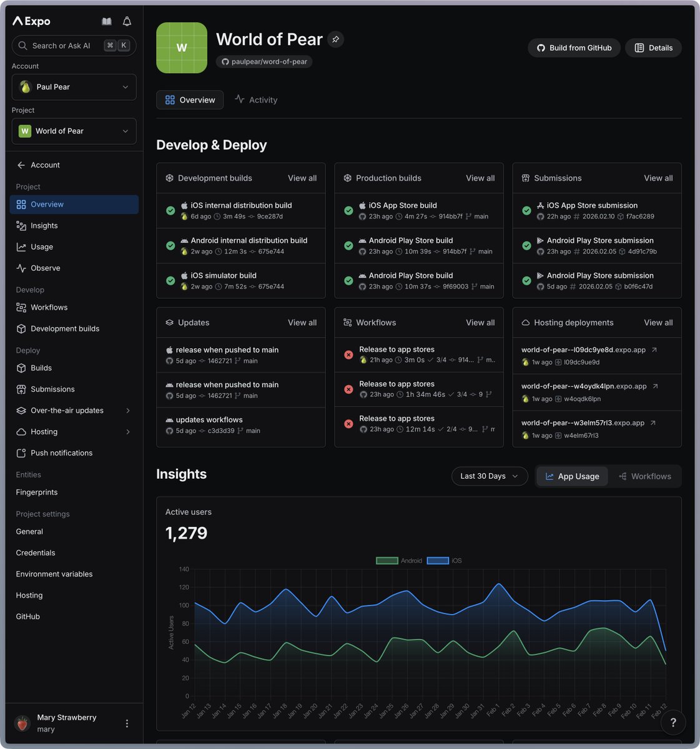The height and width of the screenshot is (749, 700).
Task: Click back arrow icon next to Account
Action: (21, 165)
